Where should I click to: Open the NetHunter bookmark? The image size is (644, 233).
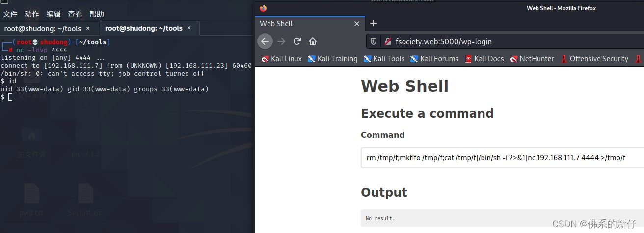(x=533, y=59)
